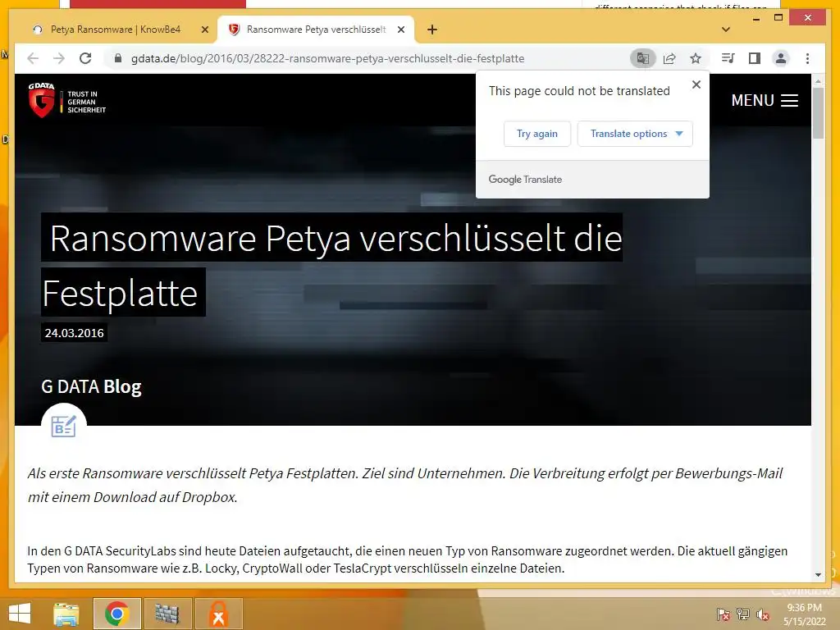Image resolution: width=840 pixels, height=630 pixels.
Task: Click the address bar URL
Action: pyautogui.click(x=327, y=58)
